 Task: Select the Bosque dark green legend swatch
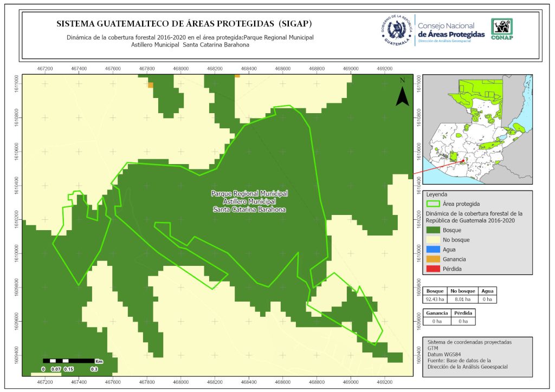(x=433, y=231)
